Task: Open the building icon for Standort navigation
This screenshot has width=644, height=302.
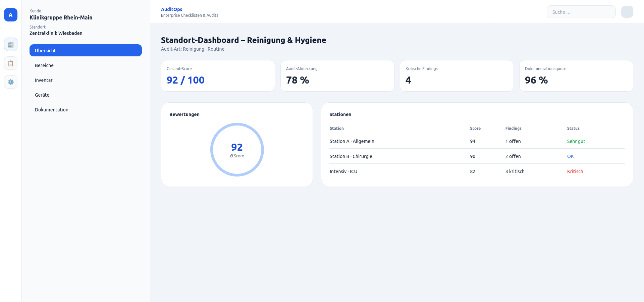Action: pos(10,44)
